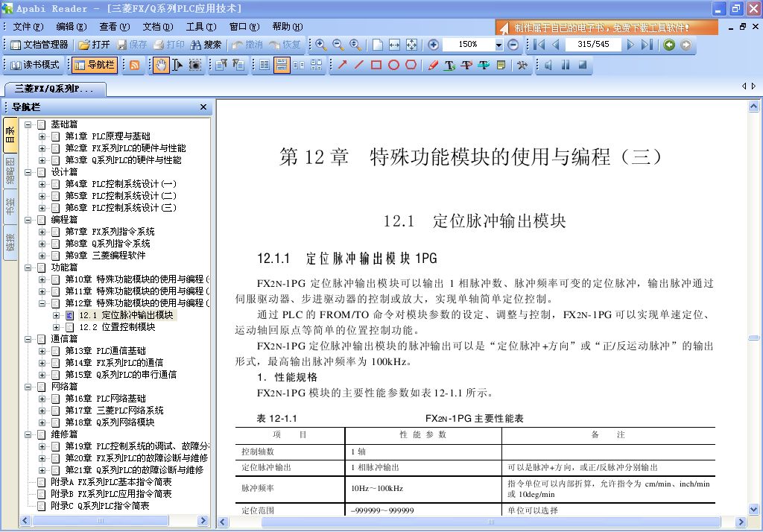Go to the last page

point(646,45)
